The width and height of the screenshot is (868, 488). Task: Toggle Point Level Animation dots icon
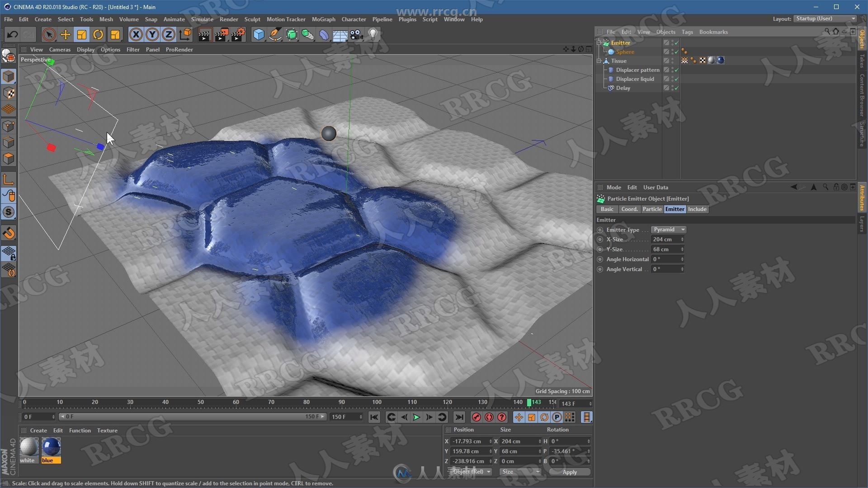tap(570, 418)
